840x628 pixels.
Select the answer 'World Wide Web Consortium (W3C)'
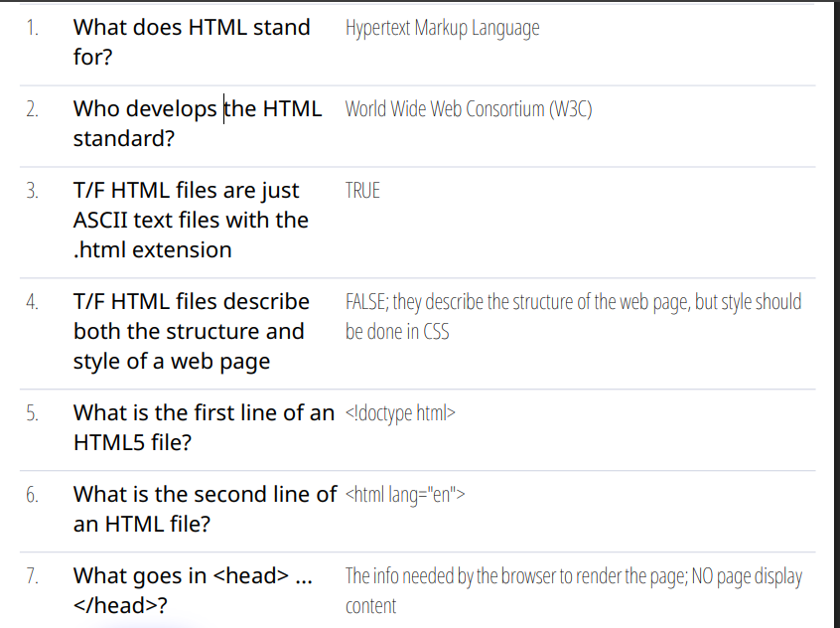tap(469, 109)
